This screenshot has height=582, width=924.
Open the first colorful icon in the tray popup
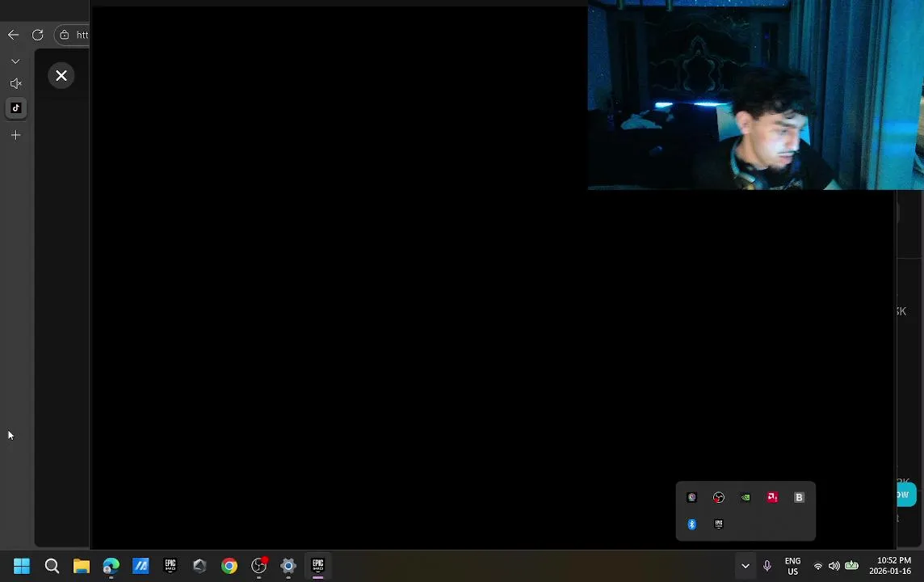[692, 497]
